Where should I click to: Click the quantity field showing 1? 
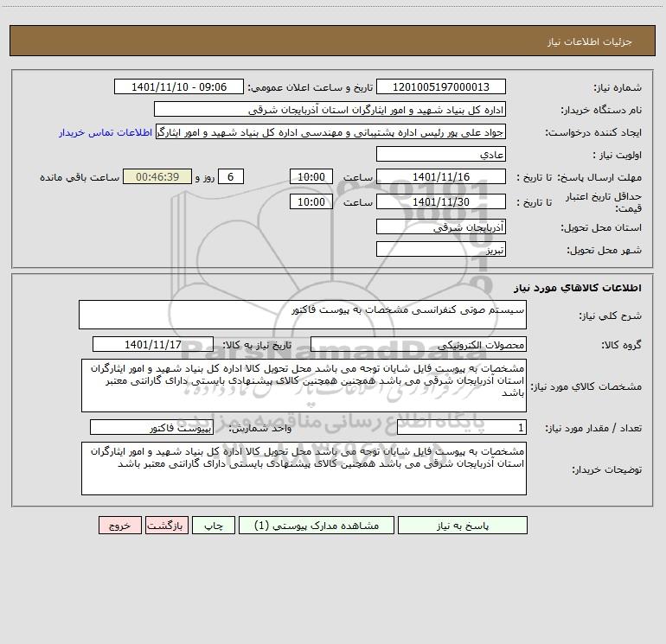coord(462,428)
